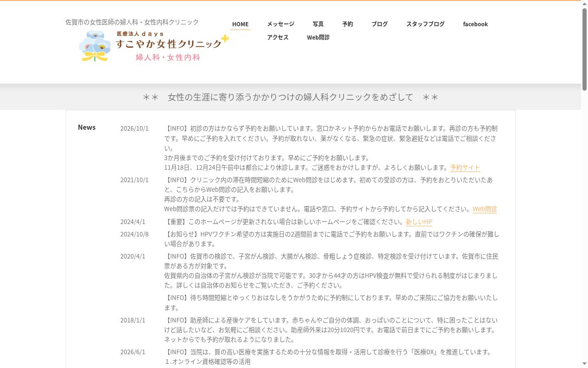588x368 pixels.
Task: Select the News heading label
Action: point(87,127)
